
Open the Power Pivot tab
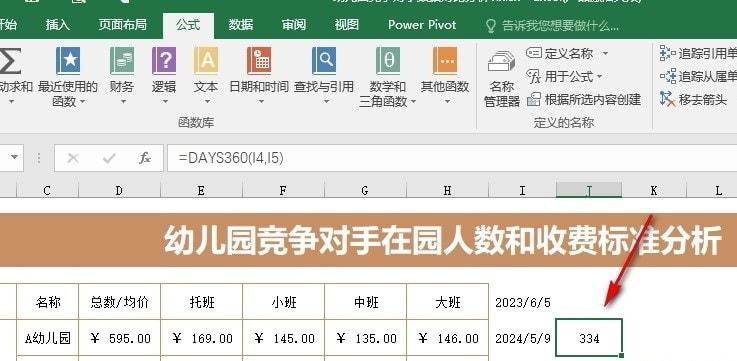[x=422, y=24]
